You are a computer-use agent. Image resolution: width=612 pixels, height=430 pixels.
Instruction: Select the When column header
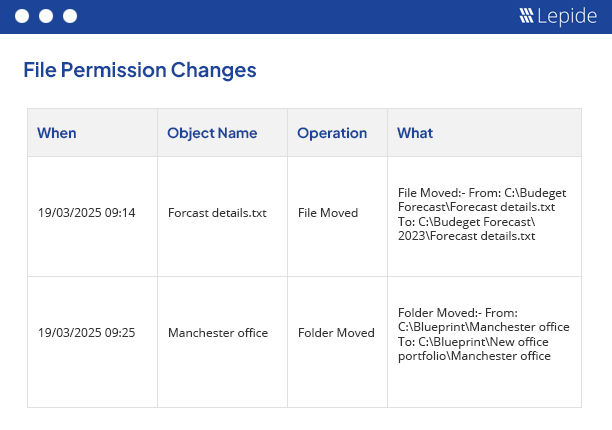pyautogui.click(x=57, y=133)
